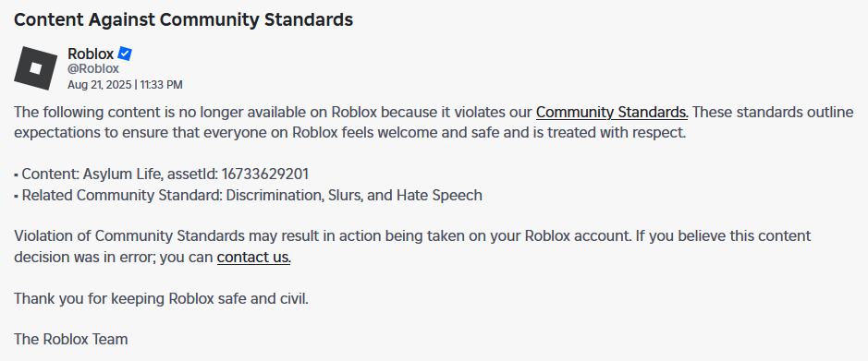Click the Discrimination, Slurs, and Hate Speech text

(x=354, y=195)
